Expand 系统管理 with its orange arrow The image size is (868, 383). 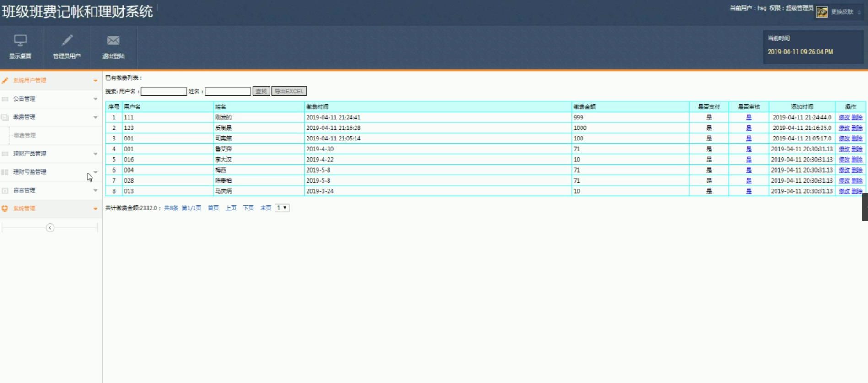[x=95, y=209]
